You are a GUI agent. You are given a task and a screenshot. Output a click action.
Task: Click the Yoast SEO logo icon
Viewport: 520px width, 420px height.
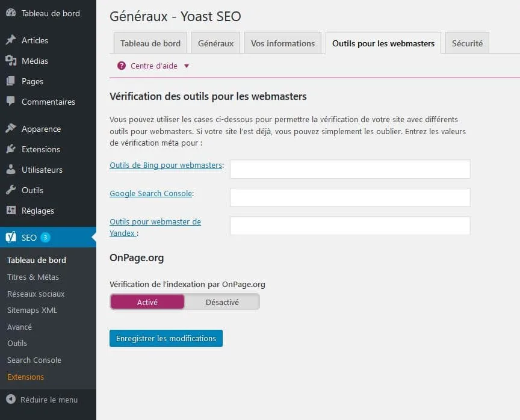(x=11, y=237)
